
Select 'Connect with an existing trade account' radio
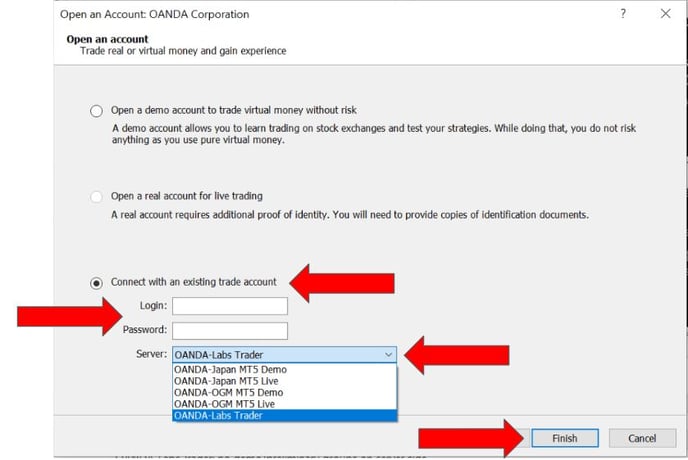(x=96, y=283)
